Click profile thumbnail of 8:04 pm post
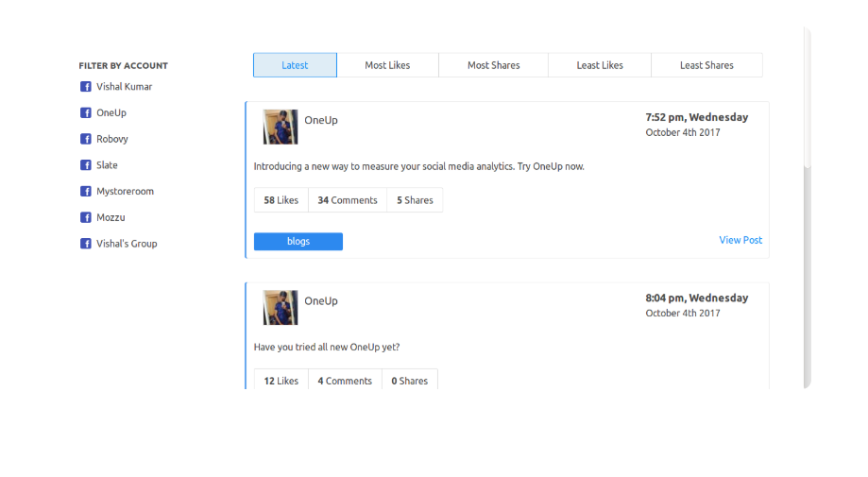Image resolution: width=868 pixels, height=477 pixels. coord(281,308)
